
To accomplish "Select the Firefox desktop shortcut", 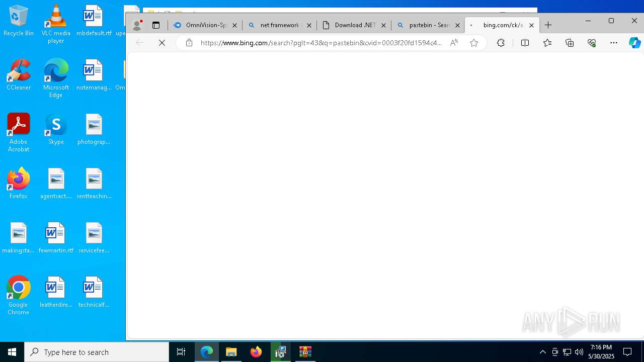I will (19, 184).
